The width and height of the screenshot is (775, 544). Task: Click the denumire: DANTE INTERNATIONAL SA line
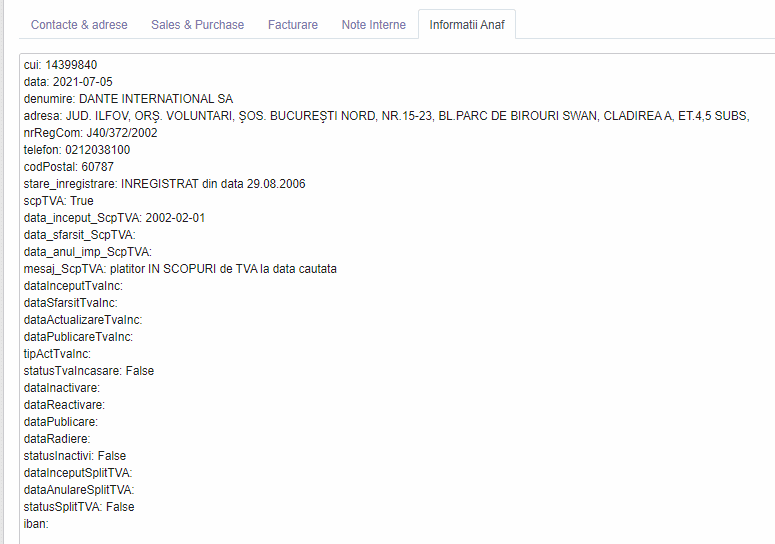[x=128, y=99]
